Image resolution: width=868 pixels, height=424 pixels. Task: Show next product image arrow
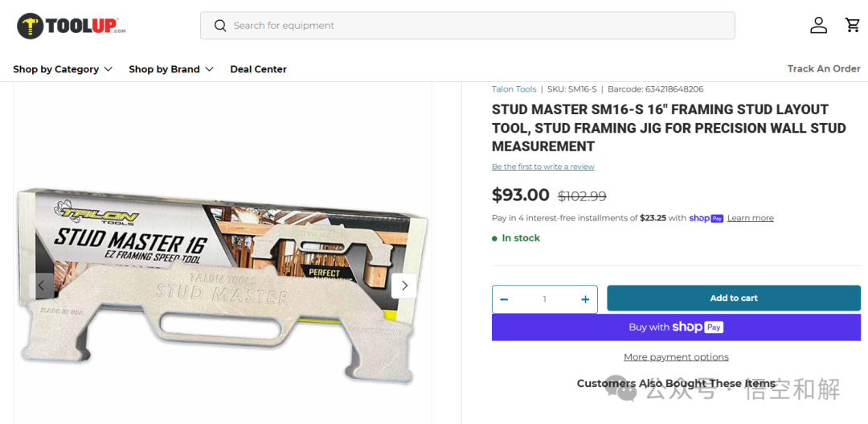(x=404, y=286)
